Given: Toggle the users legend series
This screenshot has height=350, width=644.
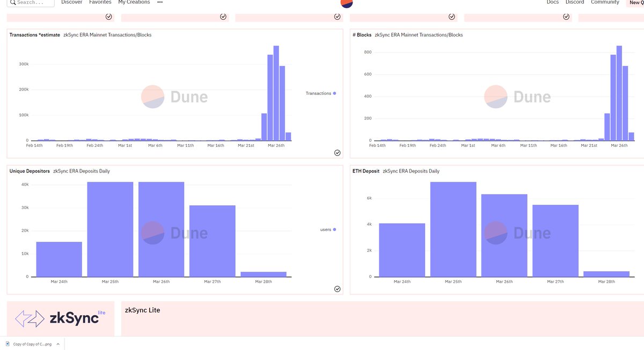Looking at the screenshot, I should point(328,229).
